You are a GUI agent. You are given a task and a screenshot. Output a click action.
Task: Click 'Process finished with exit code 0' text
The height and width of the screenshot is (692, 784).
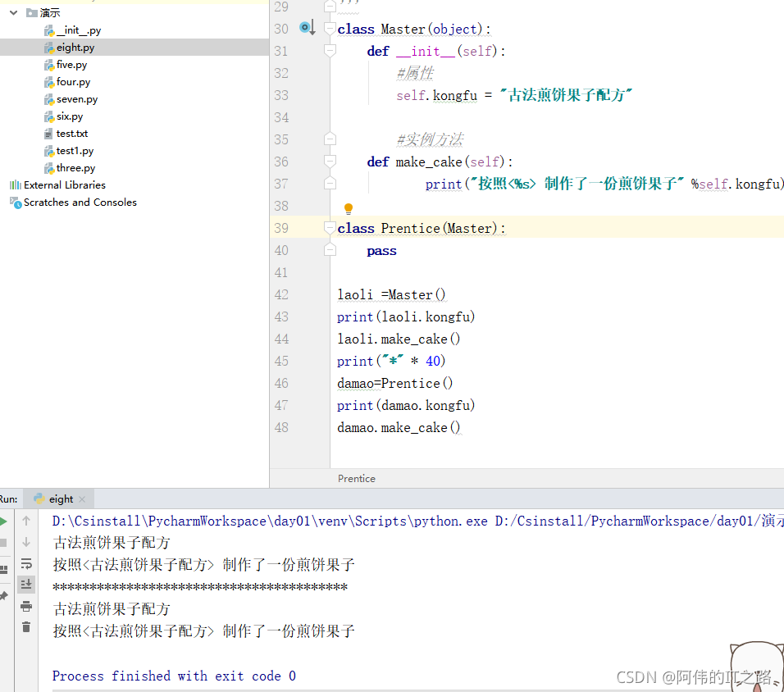[x=174, y=676]
